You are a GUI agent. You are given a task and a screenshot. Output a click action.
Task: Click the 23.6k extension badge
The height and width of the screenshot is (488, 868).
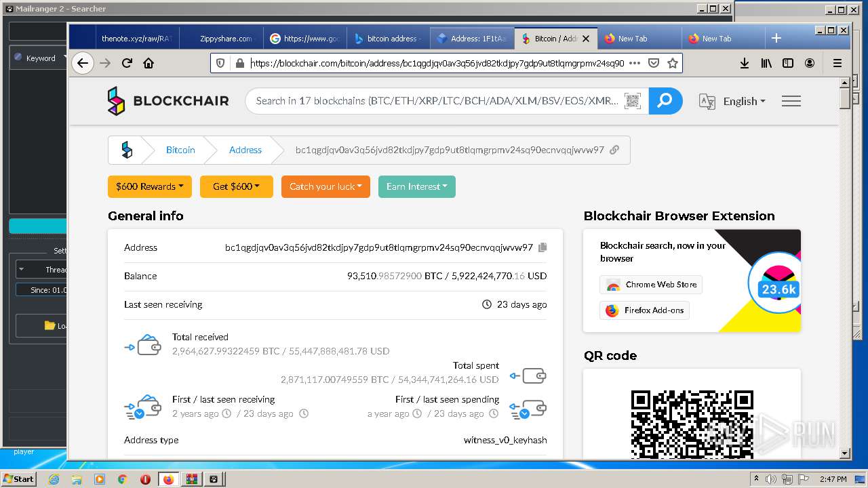coord(778,289)
